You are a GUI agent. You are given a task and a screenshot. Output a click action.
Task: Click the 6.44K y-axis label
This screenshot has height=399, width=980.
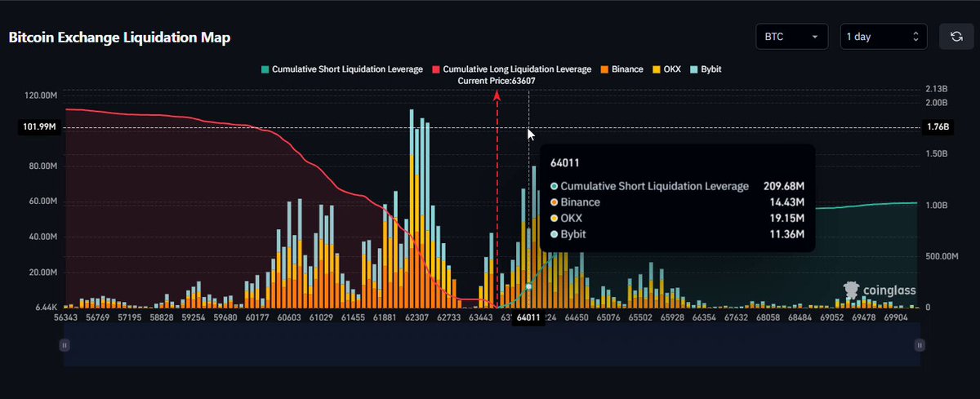[x=47, y=308]
